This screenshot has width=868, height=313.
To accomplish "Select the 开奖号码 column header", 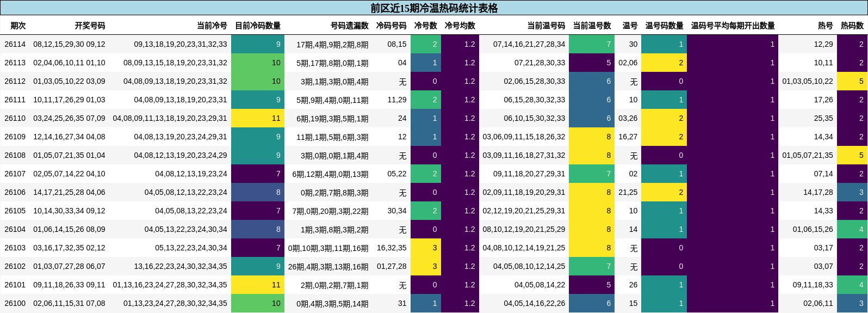I will [x=90, y=26].
